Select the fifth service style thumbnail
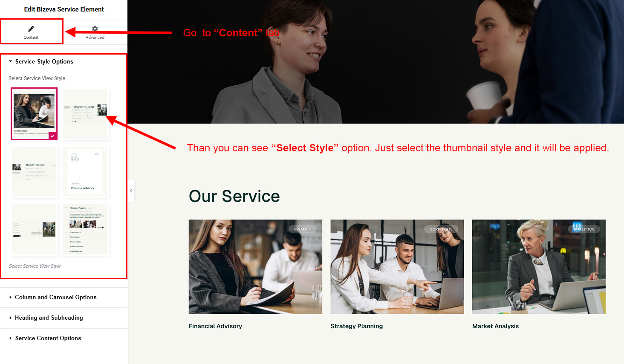The height and width of the screenshot is (364, 624). 35,229
